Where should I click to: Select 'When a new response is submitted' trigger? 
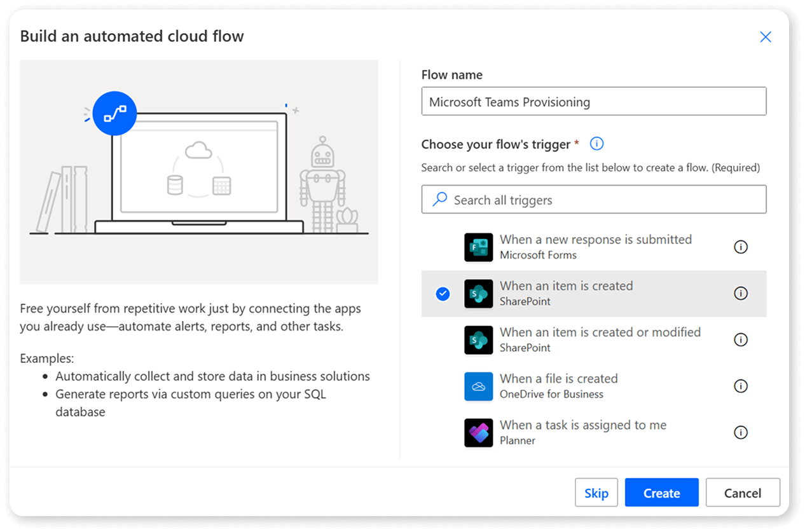point(594,247)
